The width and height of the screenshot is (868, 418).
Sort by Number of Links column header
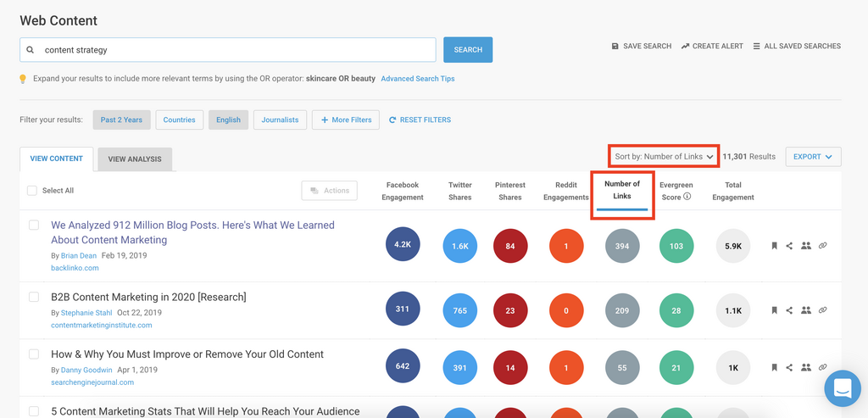[622, 191]
